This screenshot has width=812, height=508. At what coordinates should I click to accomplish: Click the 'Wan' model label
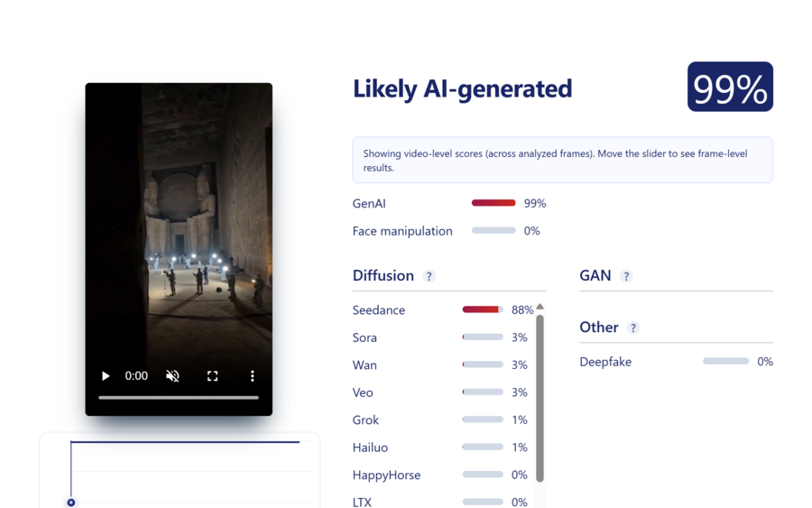[x=364, y=365]
